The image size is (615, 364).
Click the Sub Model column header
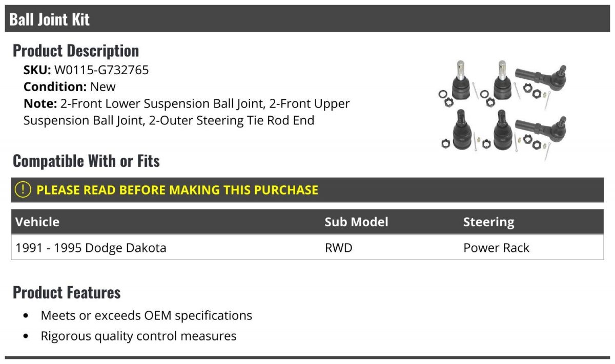coord(356,222)
